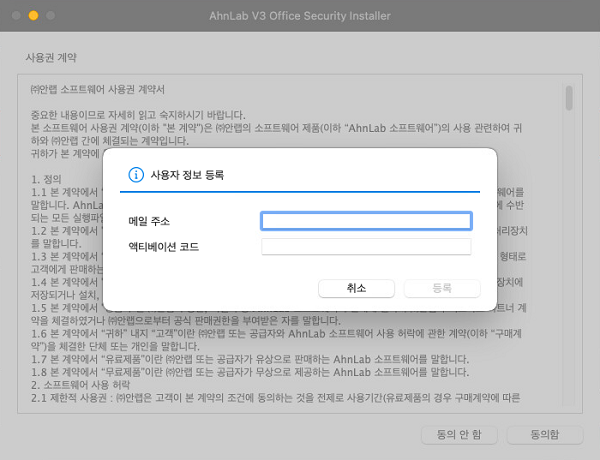Click the 사용자 정보 등록 dialog title

(187, 175)
